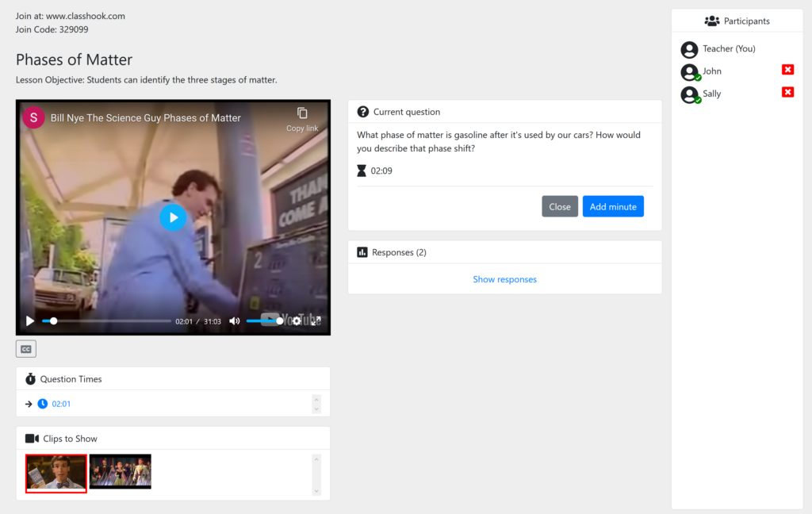Enter fullscreen on the video player

pyautogui.click(x=316, y=320)
